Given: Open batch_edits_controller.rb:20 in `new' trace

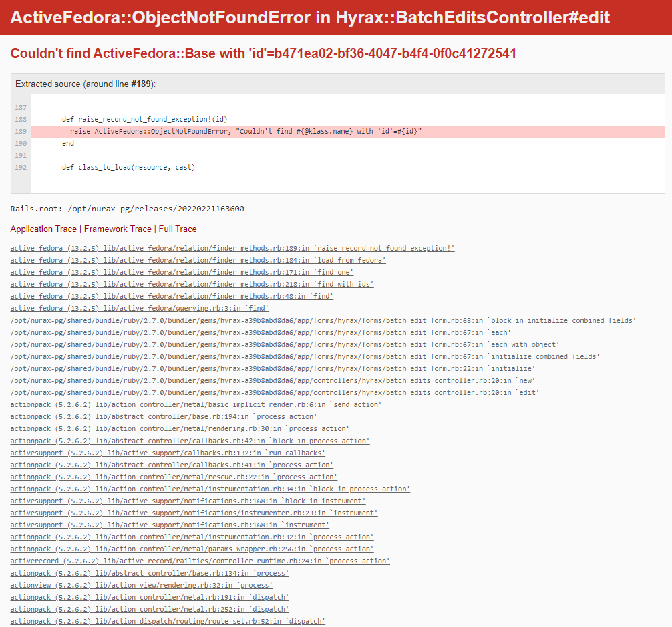Looking at the screenshot, I should pos(273,380).
